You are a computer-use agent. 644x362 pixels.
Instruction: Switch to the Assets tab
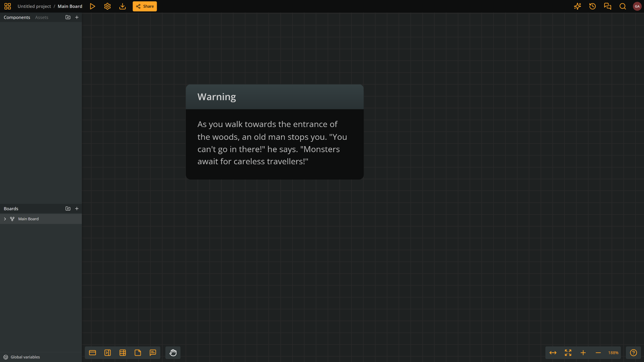[42, 17]
